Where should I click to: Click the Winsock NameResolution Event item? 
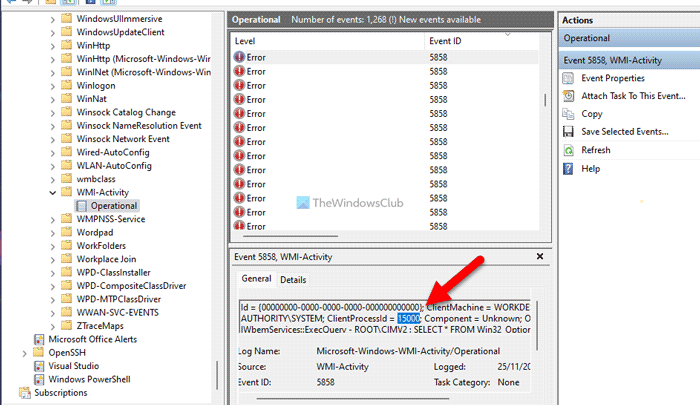point(139,125)
